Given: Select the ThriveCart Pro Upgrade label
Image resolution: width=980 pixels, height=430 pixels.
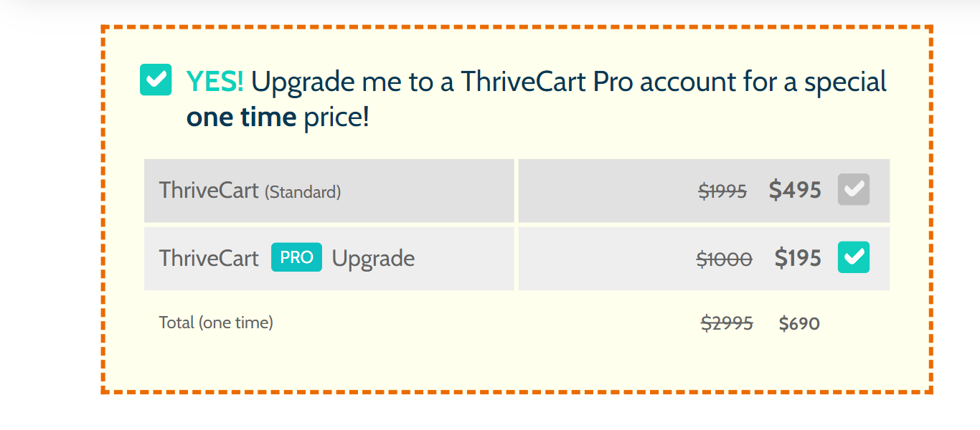Looking at the screenshot, I should pos(287,258).
